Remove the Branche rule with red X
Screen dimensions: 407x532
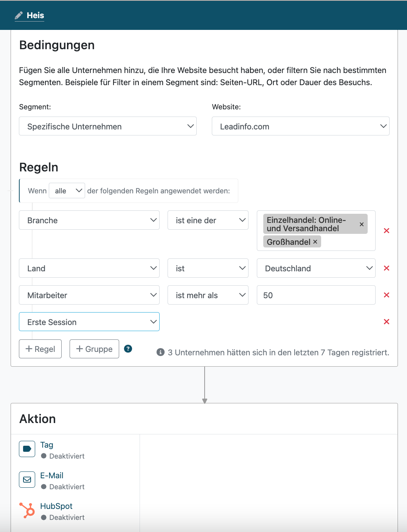coord(386,230)
